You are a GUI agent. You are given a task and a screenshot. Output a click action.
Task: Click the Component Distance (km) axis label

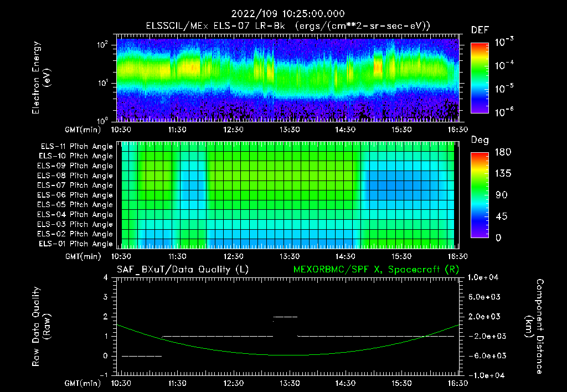534,327
